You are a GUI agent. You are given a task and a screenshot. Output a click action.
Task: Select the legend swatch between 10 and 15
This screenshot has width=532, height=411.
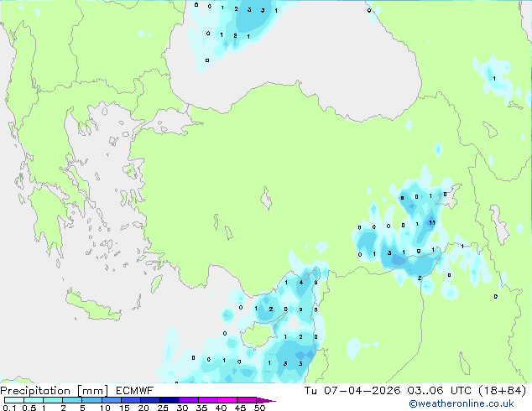click(x=112, y=400)
